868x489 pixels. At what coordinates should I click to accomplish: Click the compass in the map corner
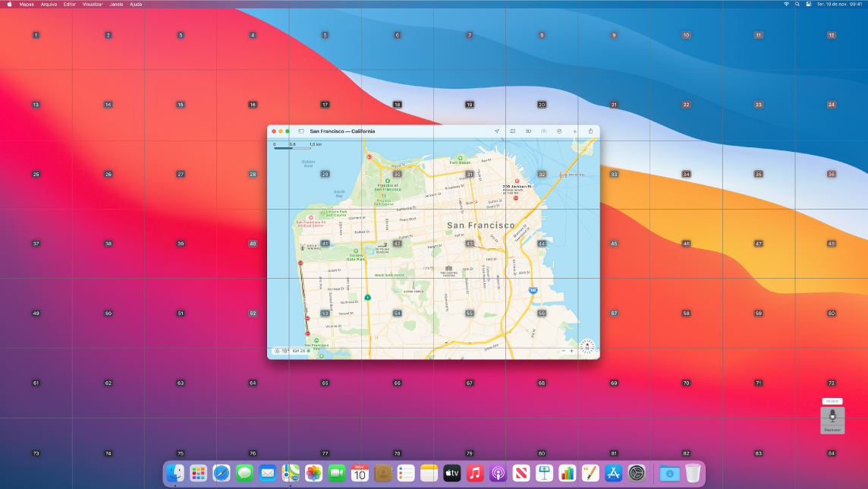coord(587,346)
